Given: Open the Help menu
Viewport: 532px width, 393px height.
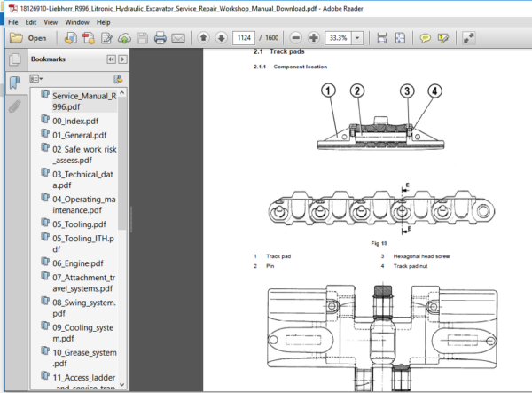Looking at the screenshot, I should click(103, 22).
